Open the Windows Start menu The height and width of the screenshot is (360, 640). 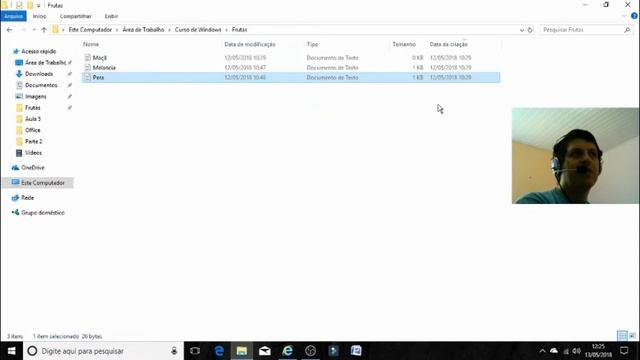tap(11, 351)
